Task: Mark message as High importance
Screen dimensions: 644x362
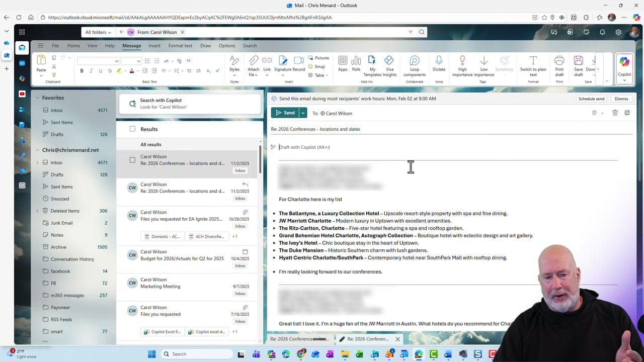Action: click(462, 66)
